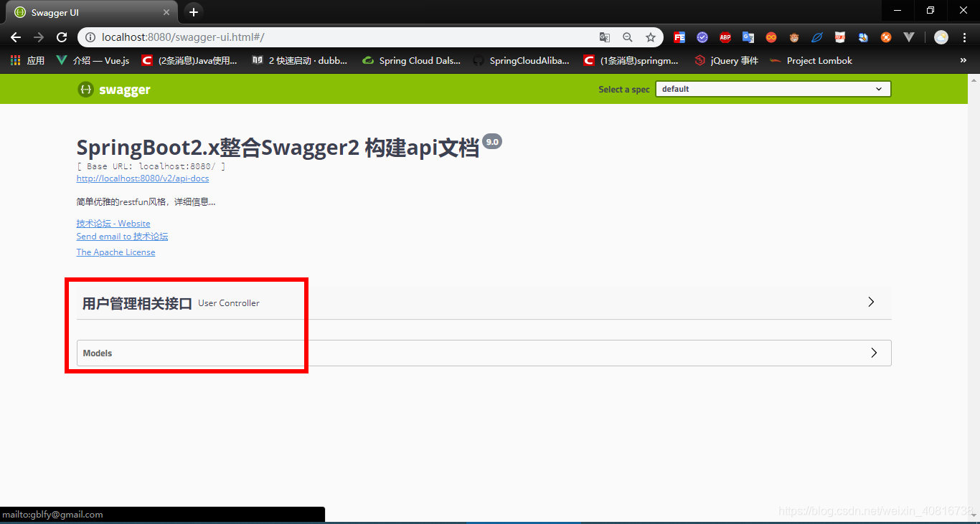Click the Send email to 技术论坛 link
980x524 pixels.
[x=122, y=237]
